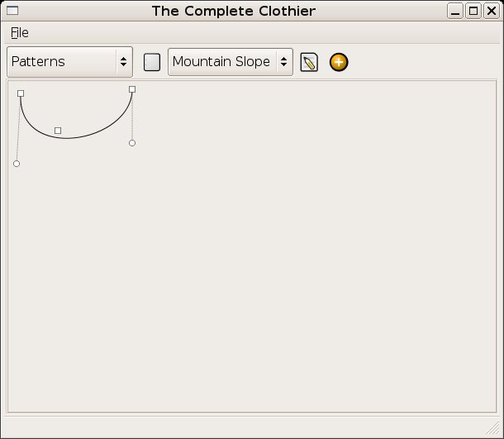Minimize The Complete Clothier window
Screen dimensions: 504x439
[x=454, y=11]
